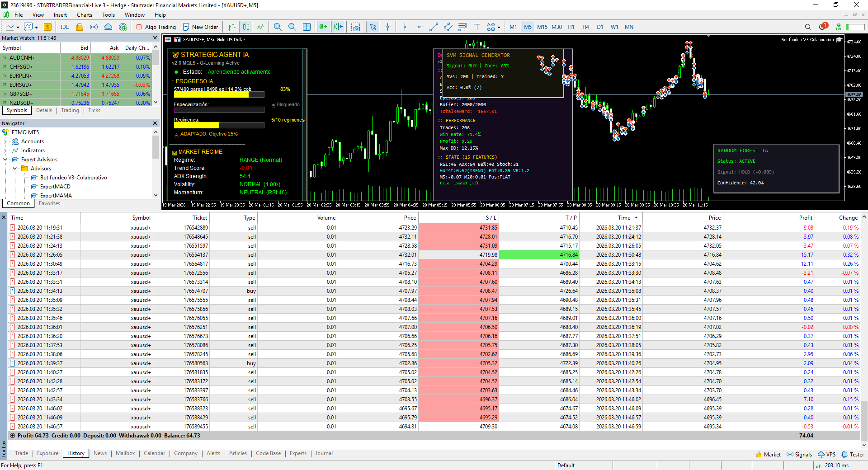Select the crosshair cursor tool
The width and height of the screenshot is (868, 470).
387,27
